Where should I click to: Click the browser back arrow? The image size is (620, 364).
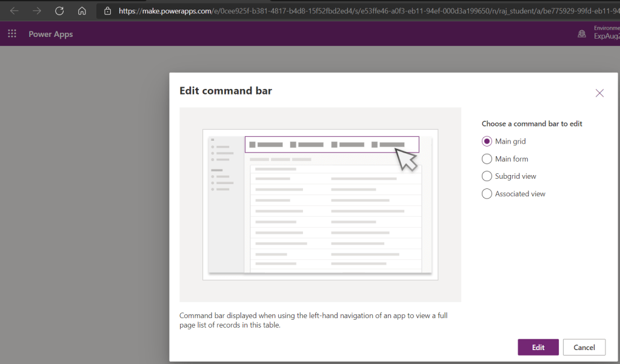[14, 11]
